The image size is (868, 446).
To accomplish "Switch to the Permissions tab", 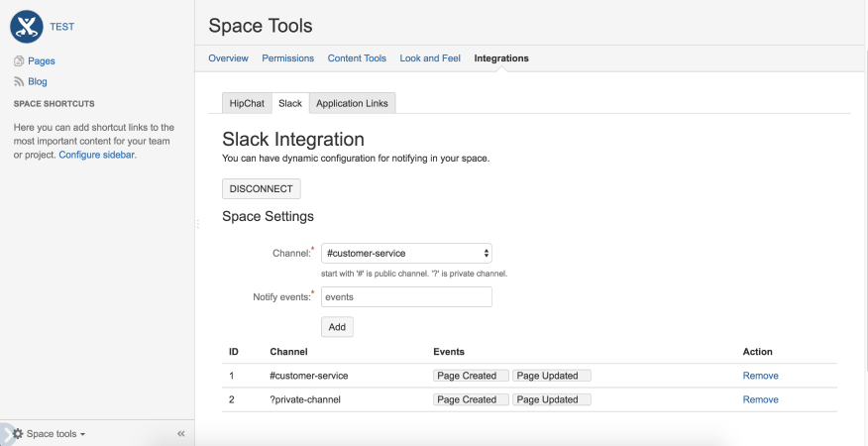I will click(x=288, y=58).
